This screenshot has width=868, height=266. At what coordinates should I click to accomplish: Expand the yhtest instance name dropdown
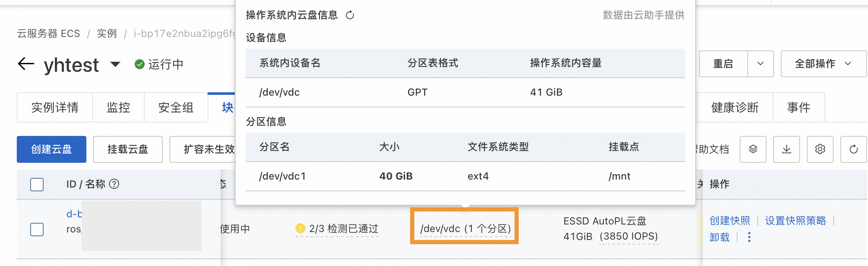coord(115,64)
